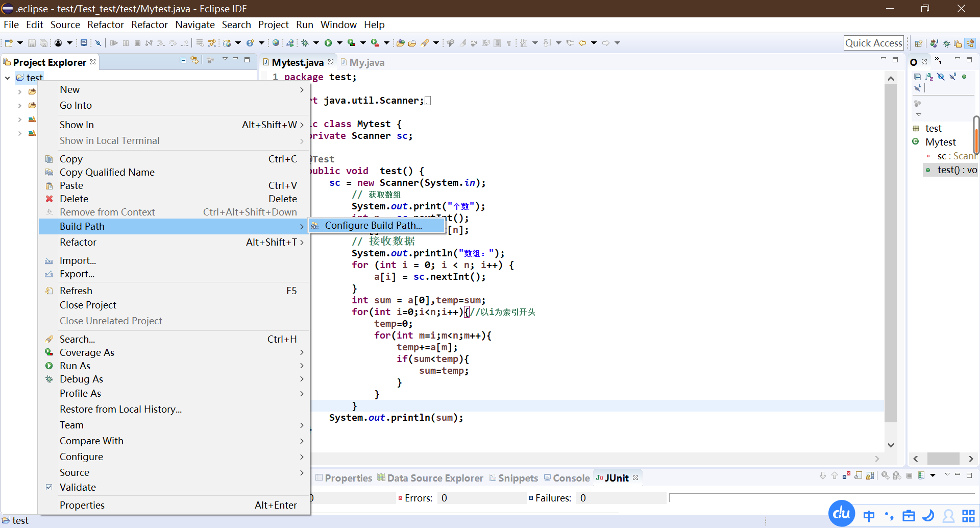The image size is (980, 528).
Task: Click the green Run toolbar button
Action: click(x=328, y=43)
